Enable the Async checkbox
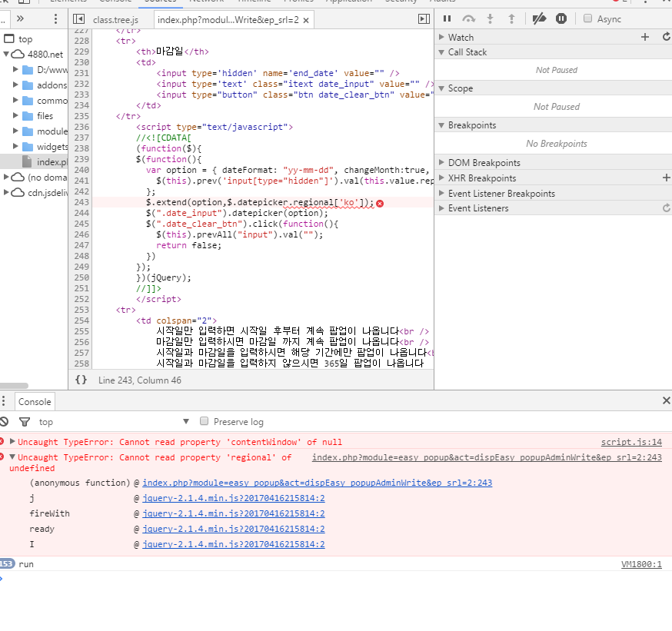 [588, 18]
